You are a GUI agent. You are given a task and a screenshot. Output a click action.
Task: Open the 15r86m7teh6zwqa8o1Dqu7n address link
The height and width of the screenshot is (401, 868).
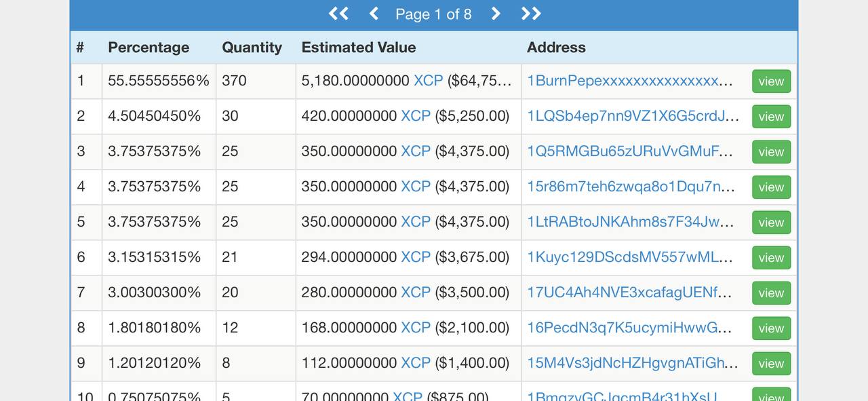(631, 187)
